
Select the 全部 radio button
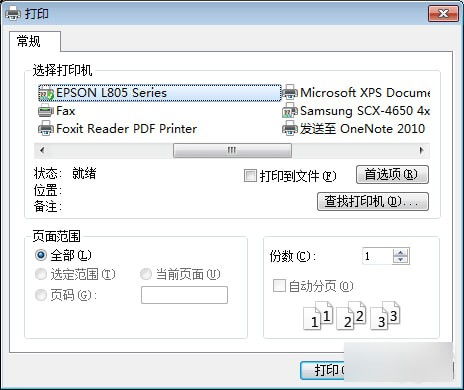tap(41, 255)
